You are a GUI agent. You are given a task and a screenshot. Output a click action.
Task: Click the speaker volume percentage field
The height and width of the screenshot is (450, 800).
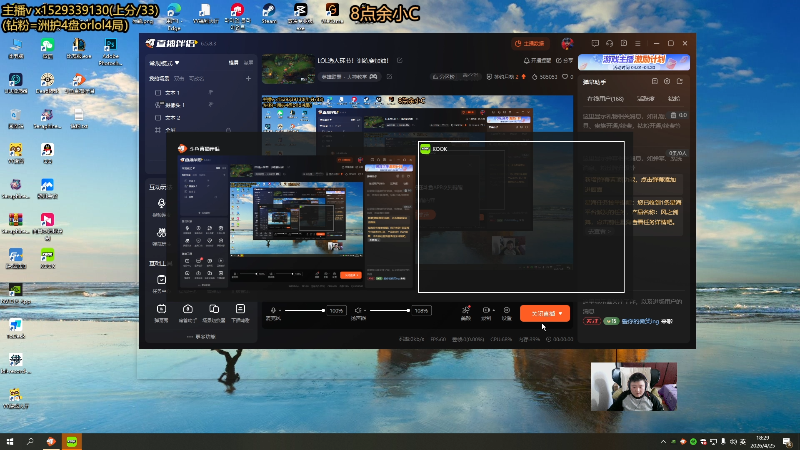[x=421, y=310]
